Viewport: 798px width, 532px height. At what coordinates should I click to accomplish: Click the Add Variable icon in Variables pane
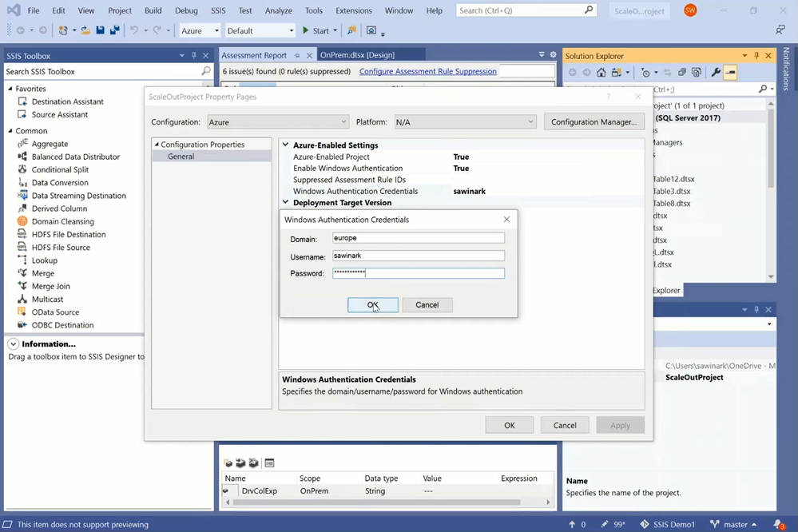coord(228,463)
